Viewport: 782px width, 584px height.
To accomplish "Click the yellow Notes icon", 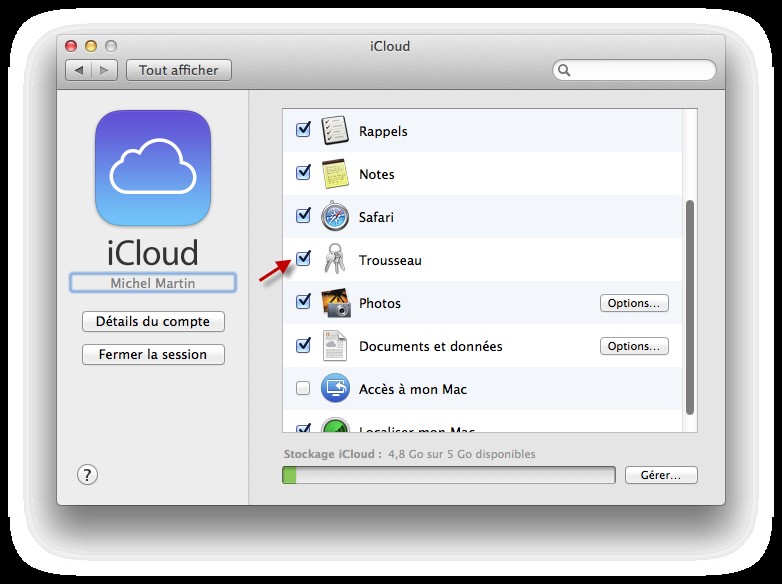I will click(335, 174).
